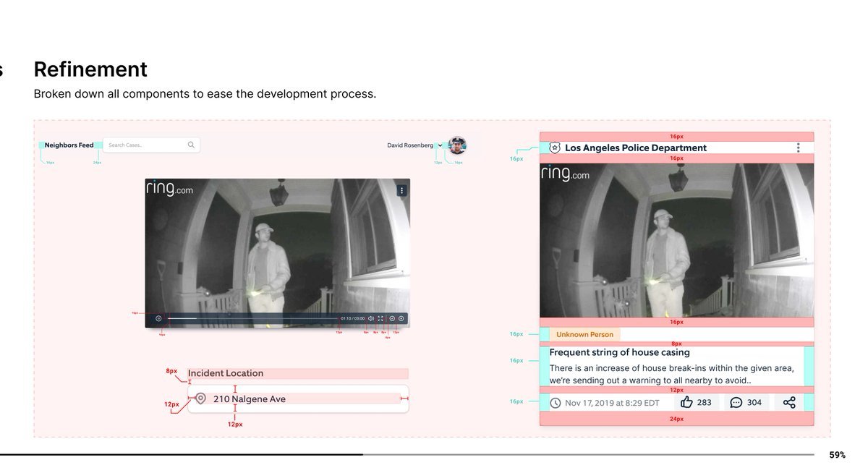868x473 pixels.
Task: Click the search magnifier icon in Search Cases
Action: point(191,145)
